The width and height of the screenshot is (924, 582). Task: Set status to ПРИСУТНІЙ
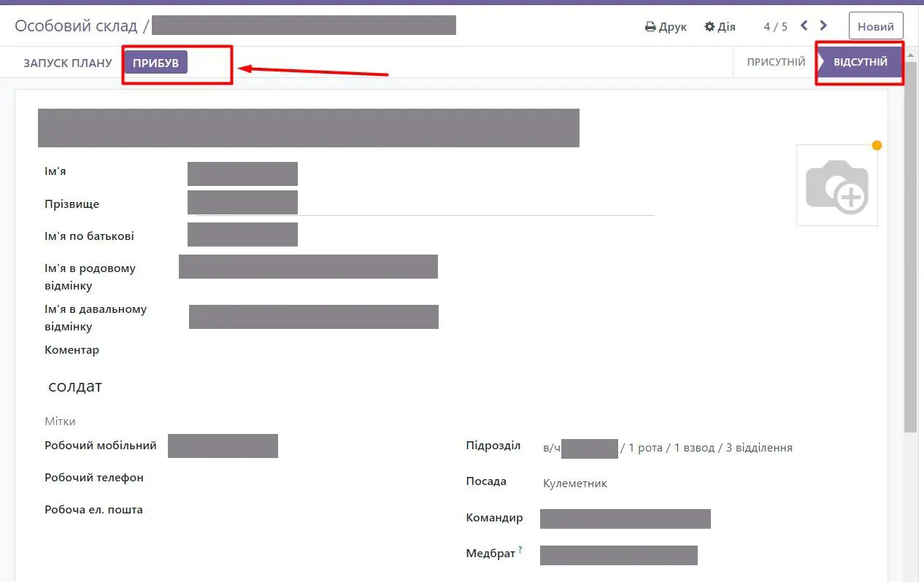point(776,62)
